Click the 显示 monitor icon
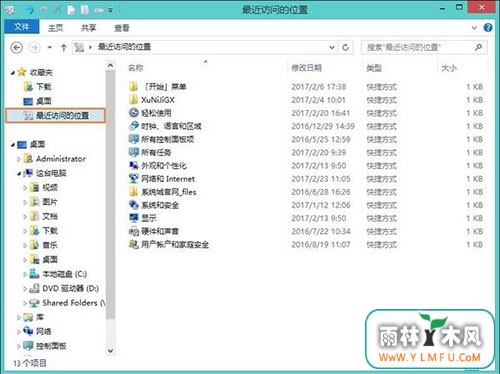500x374 pixels. click(133, 218)
